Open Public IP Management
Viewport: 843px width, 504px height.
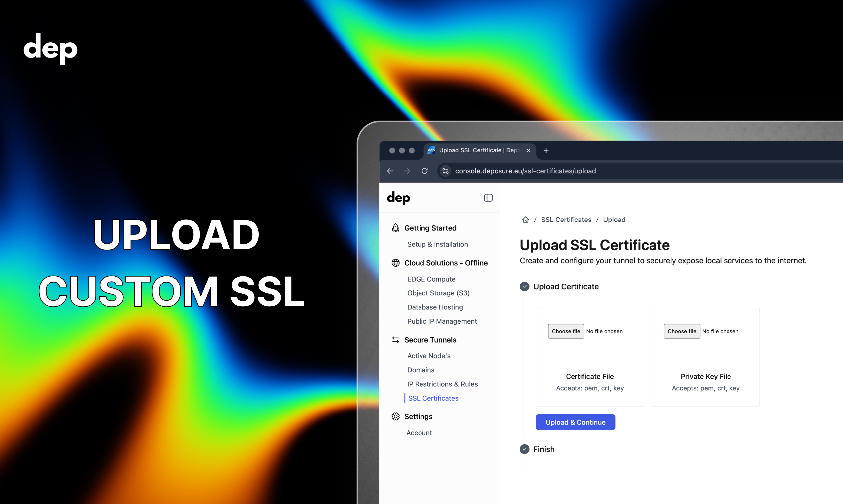442,321
